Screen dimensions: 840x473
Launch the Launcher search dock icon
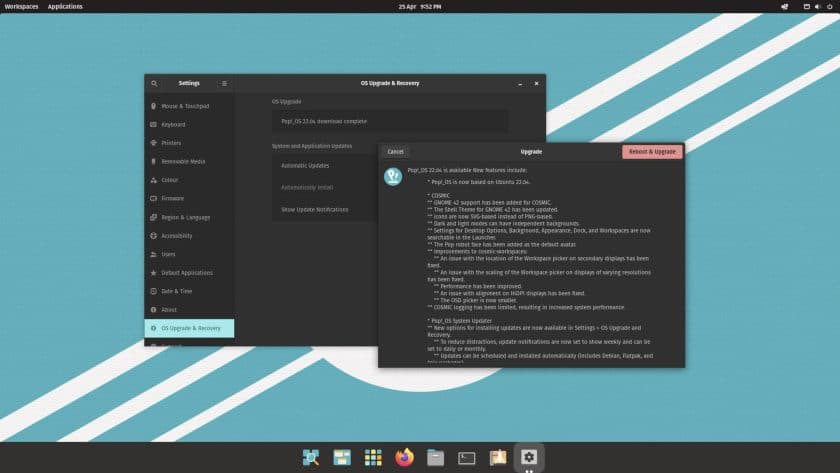click(311, 457)
